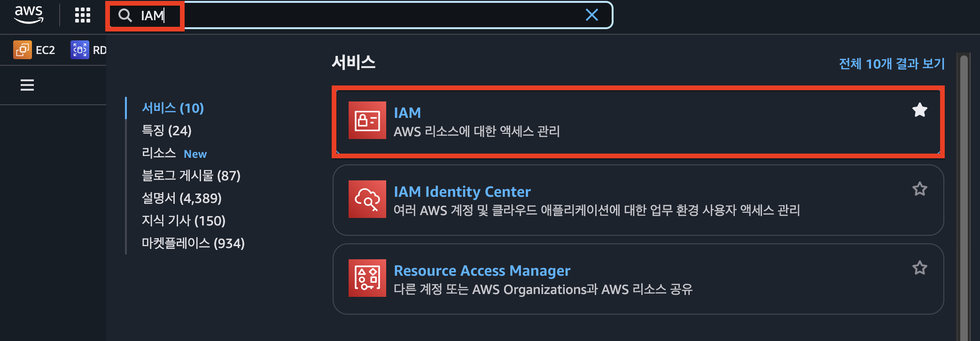Favorite IAM Identity Center with star
Image resolution: width=980 pixels, height=341 pixels.
tap(919, 189)
